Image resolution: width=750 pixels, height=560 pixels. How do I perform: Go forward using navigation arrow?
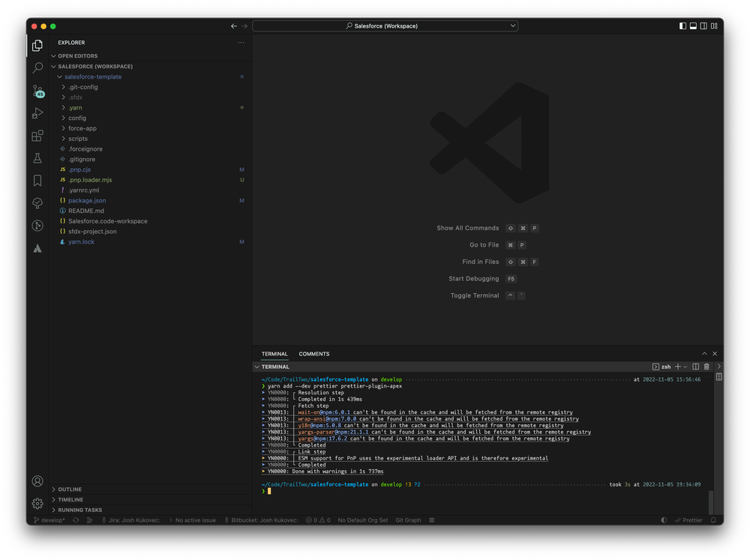(244, 25)
